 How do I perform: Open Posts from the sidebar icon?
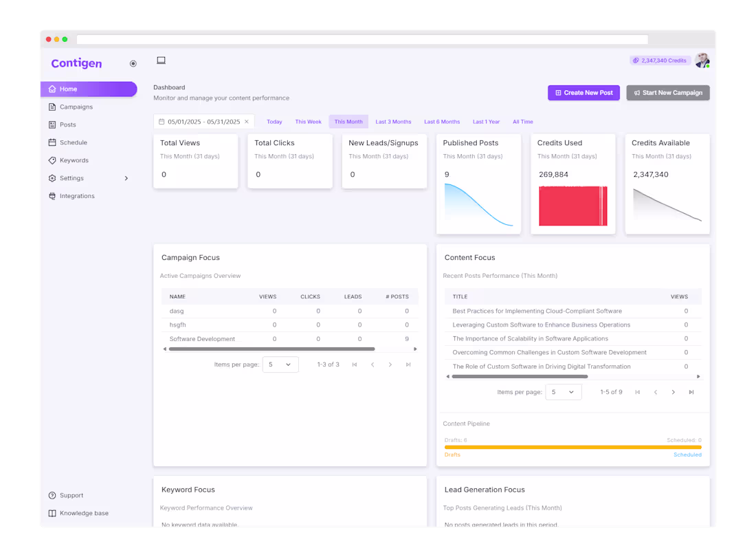coord(52,124)
